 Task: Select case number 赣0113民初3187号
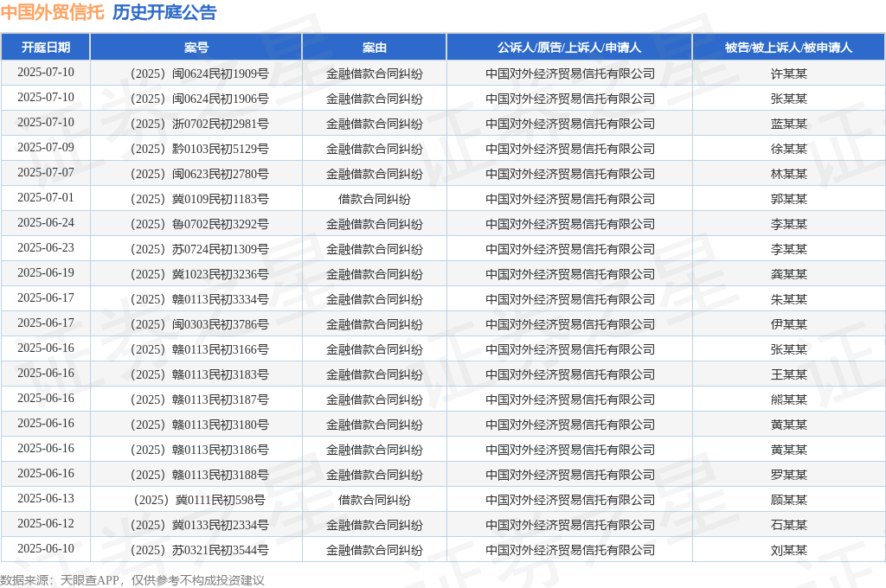[221, 399]
